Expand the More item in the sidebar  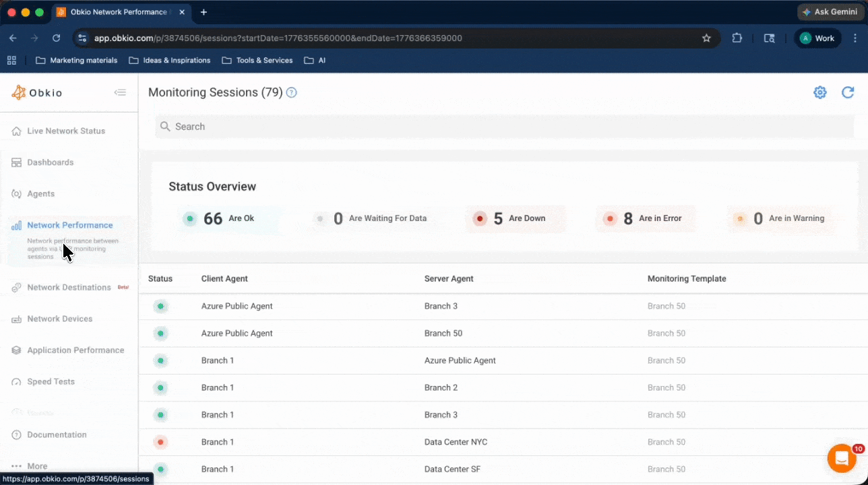pos(37,465)
